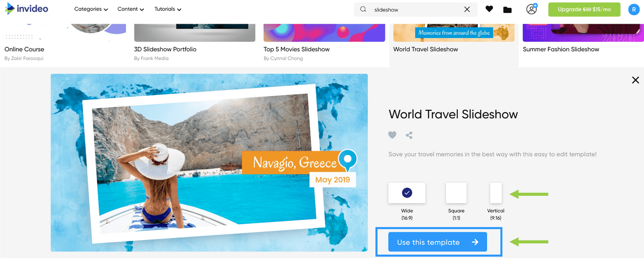Open the profile avatar 'R'
This screenshot has width=644, height=261.
(x=633, y=9)
